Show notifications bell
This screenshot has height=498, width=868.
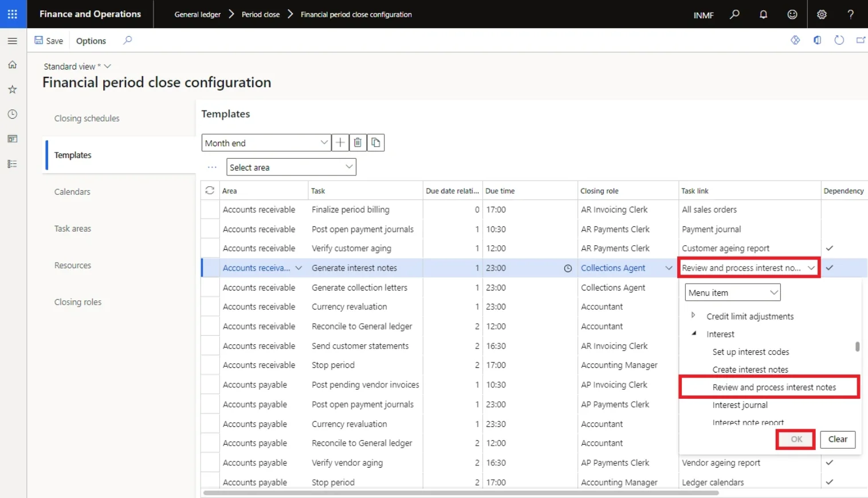click(x=763, y=14)
